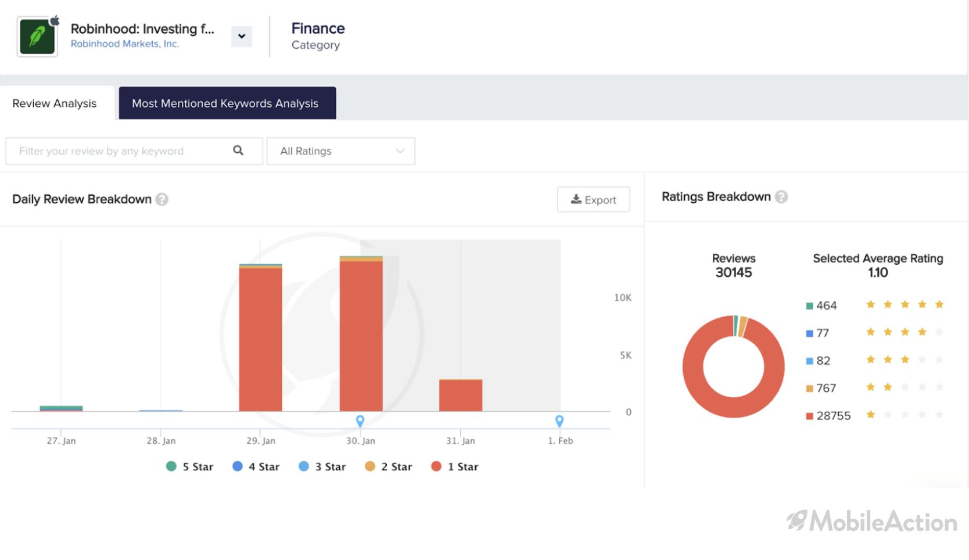Screen dimensions: 969x560
Task: Select the 464 five-star count
Action: point(826,306)
